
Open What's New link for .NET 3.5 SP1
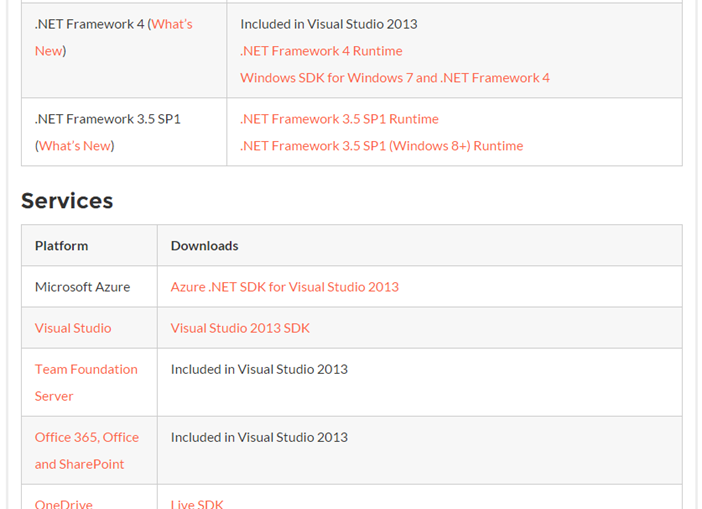tap(75, 146)
